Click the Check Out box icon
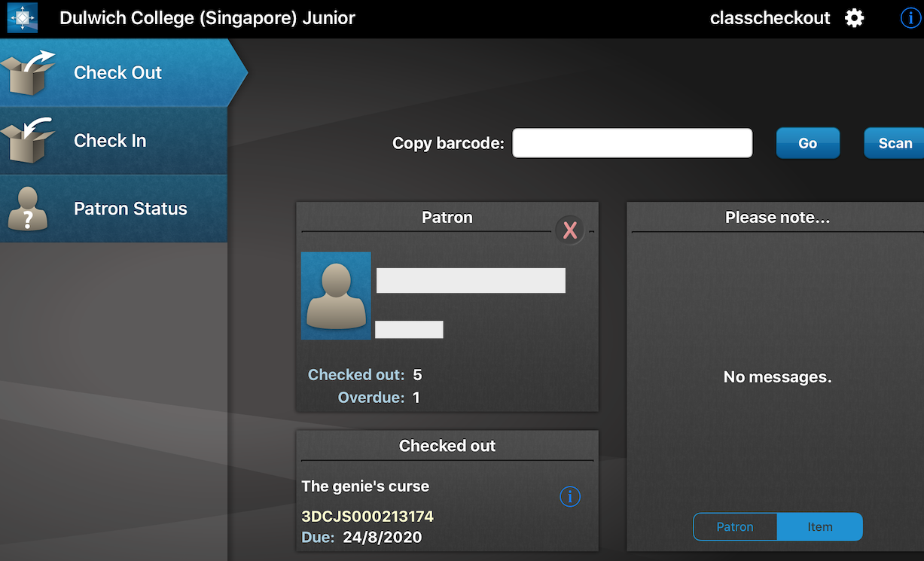Viewport: 924px width, 561px height. pos(29,72)
